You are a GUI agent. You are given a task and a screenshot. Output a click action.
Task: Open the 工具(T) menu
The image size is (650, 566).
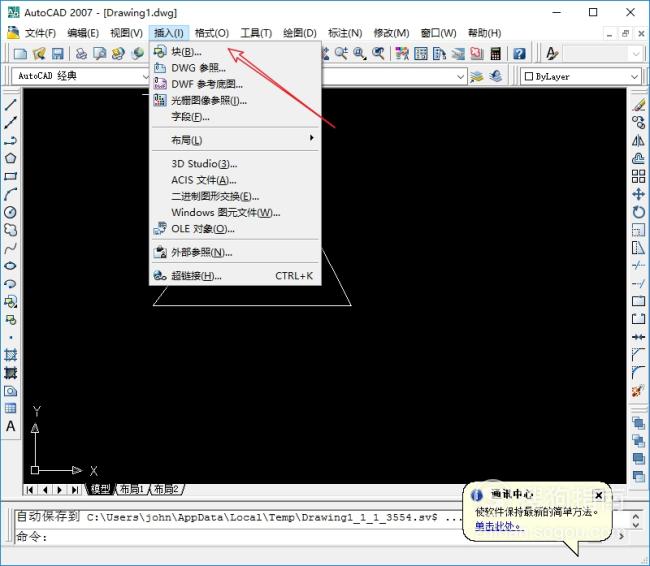(256, 33)
